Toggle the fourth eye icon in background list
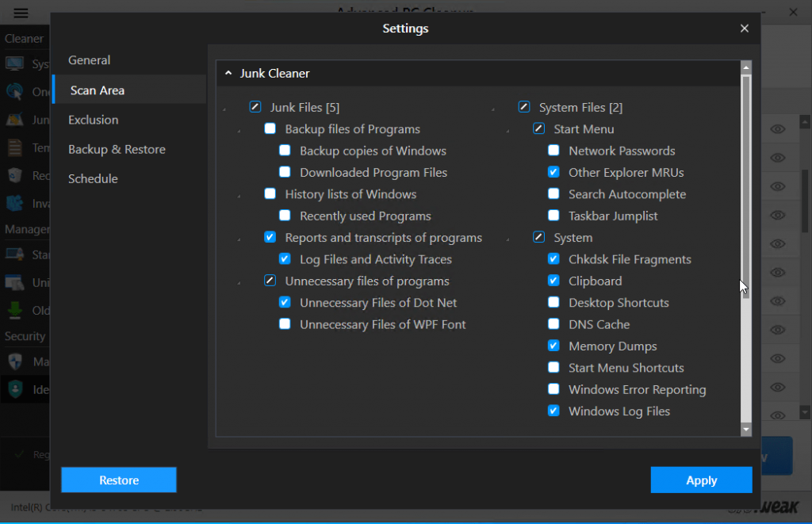Viewport: 812px width, 524px height. [778, 215]
